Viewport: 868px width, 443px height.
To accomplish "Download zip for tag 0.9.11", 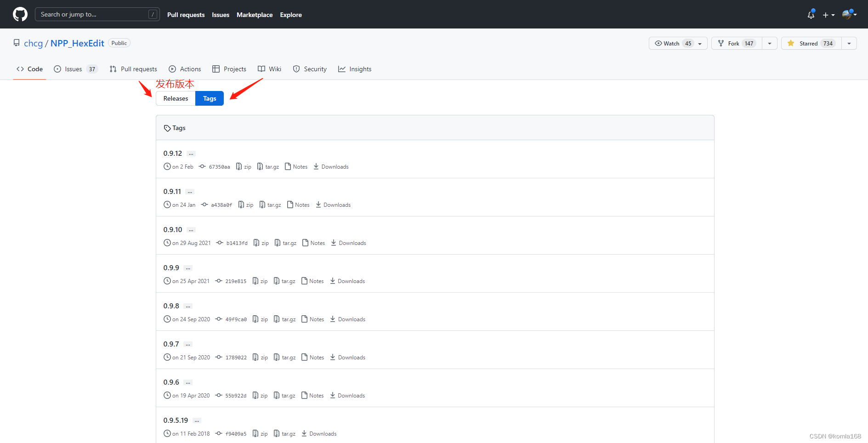I will click(x=246, y=204).
